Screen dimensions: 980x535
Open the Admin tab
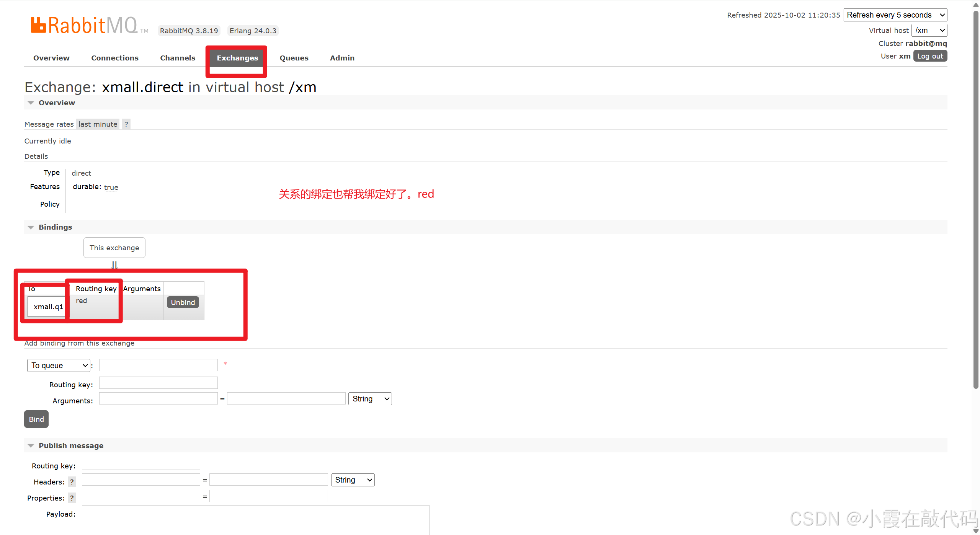coord(342,58)
